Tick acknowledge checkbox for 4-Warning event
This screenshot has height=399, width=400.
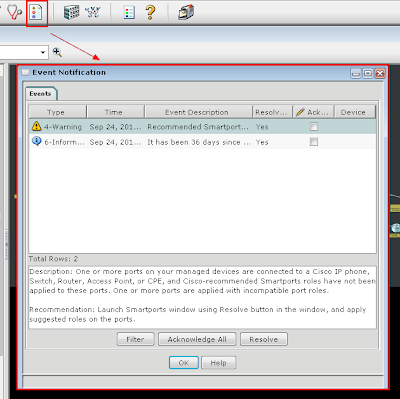[x=314, y=126]
